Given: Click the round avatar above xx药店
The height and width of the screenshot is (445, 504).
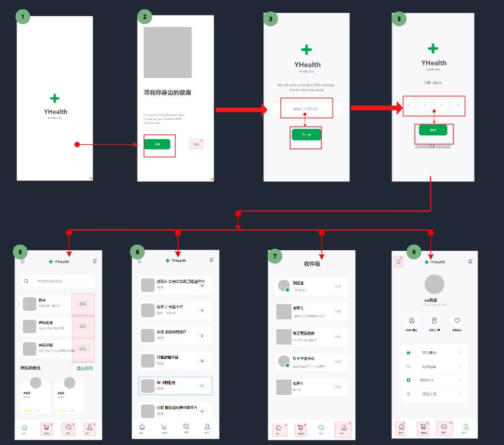Looking at the screenshot, I should [x=434, y=285].
